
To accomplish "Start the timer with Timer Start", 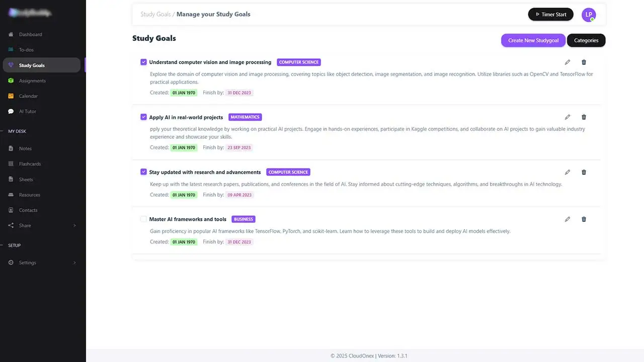I will (x=550, y=15).
